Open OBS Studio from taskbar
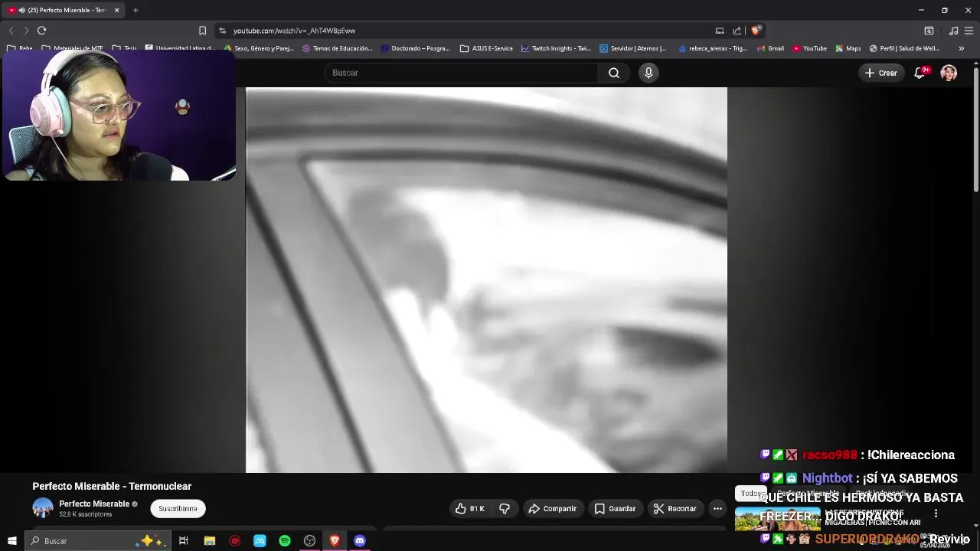 point(309,541)
